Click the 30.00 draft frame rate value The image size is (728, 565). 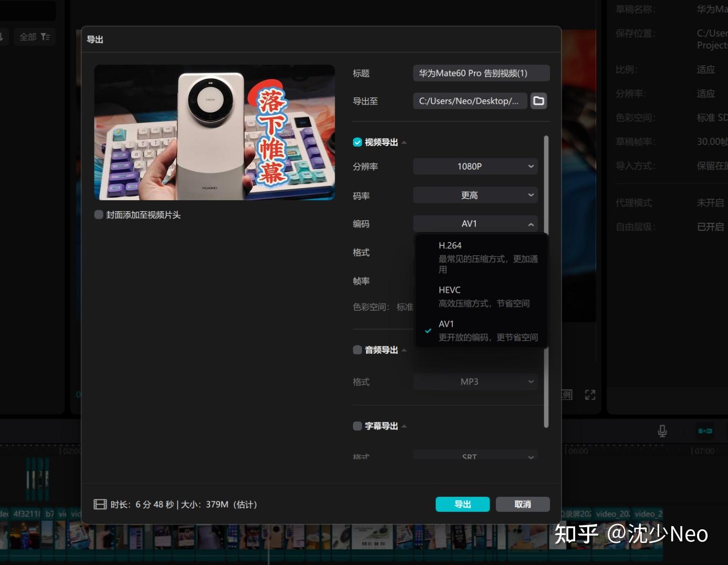712,142
